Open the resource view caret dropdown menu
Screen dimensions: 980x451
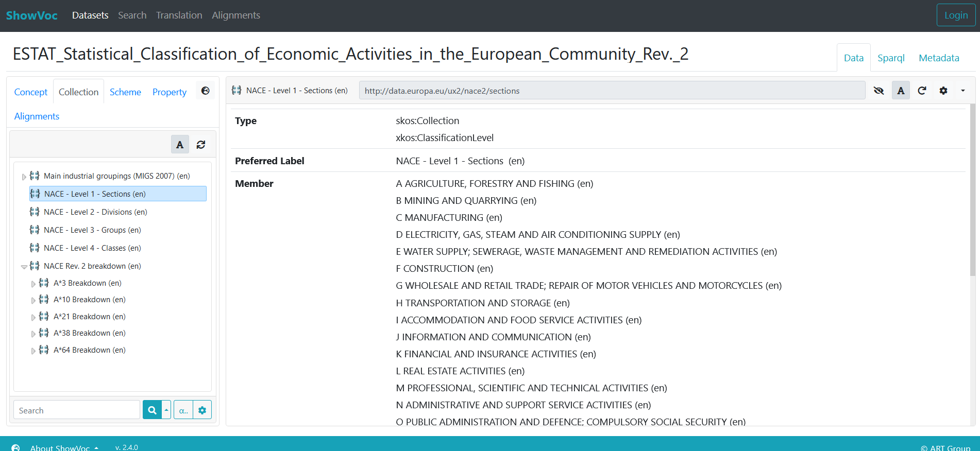pyautogui.click(x=962, y=91)
